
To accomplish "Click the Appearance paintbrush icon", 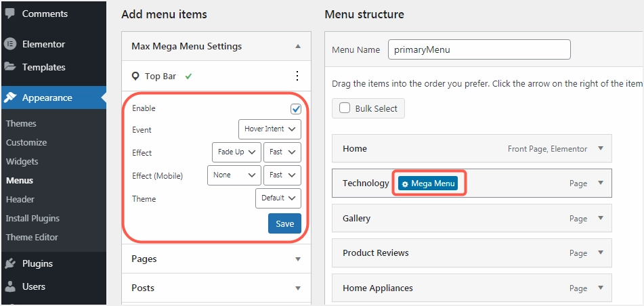I will point(10,97).
